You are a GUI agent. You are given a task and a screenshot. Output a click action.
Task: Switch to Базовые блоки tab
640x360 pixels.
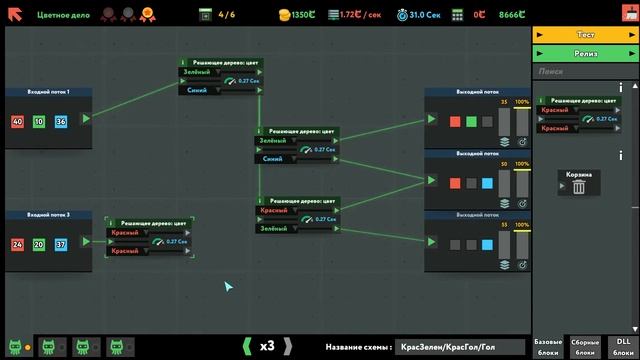[548, 347]
